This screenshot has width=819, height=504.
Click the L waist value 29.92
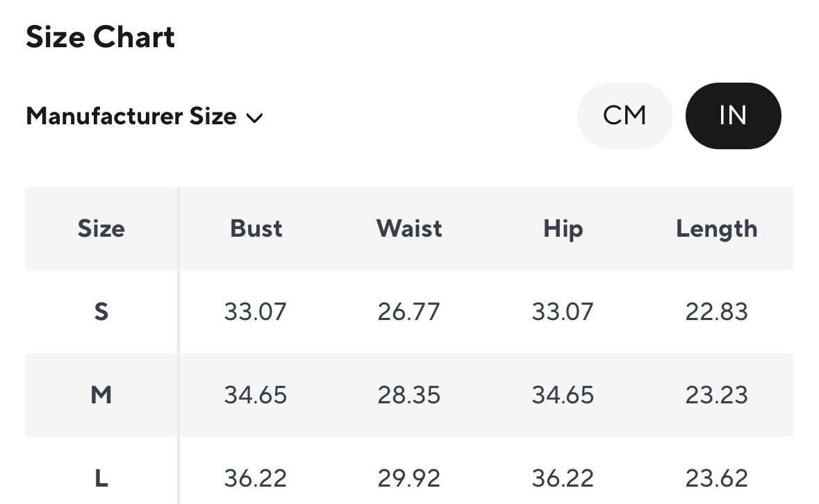[x=408, y=478]
